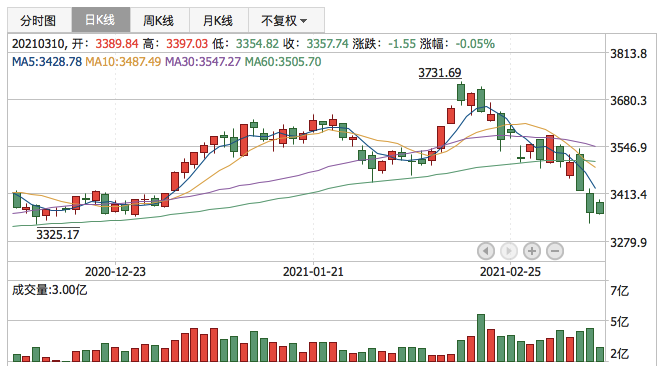Image resolution: width=662 pixels, height=372 pixels.
Task: Click the 2021-01-21 date marker
Action: point(313,272)
